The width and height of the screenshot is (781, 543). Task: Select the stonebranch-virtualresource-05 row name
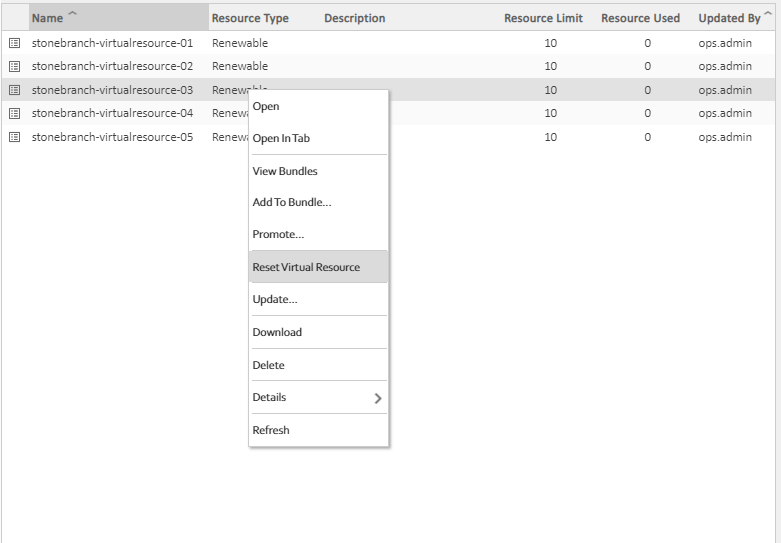click(112, 137)
